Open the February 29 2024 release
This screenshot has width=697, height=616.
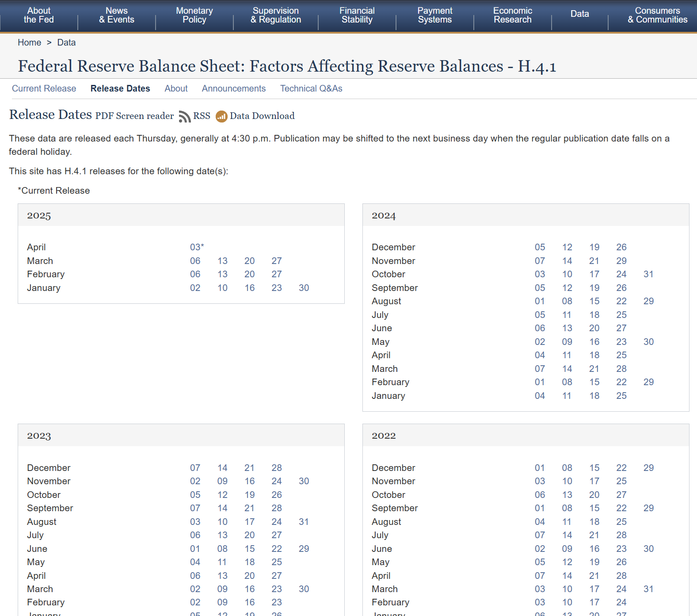click(648, 382)
